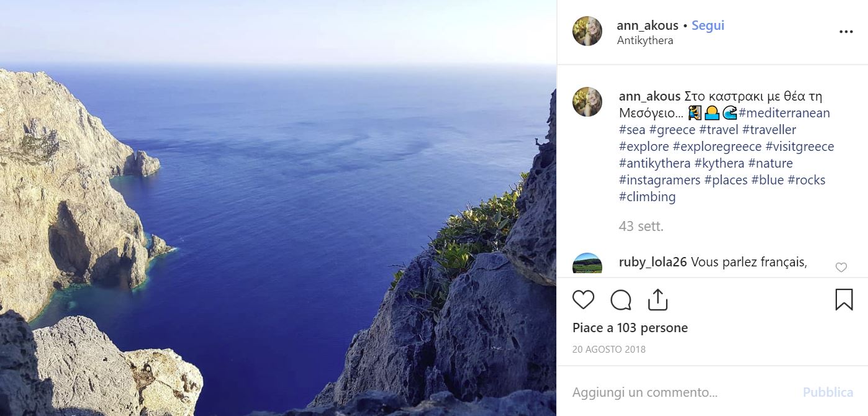Open ruby_lola26 commenter avatar

click(587, 264)
